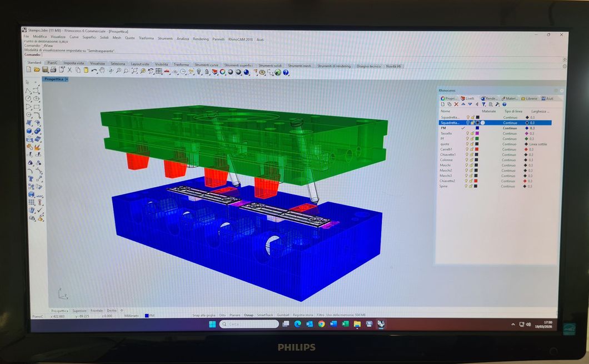Click the Zoom extents icon
Image resolution: width=589 pixels, height=364 pixels.
134,71
